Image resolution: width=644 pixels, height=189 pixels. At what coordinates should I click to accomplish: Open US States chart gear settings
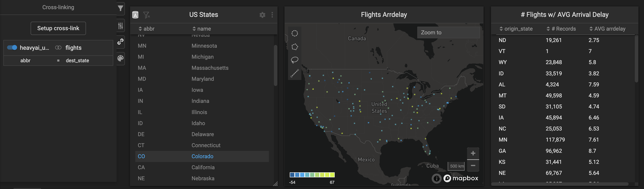(x=262, y=15)
